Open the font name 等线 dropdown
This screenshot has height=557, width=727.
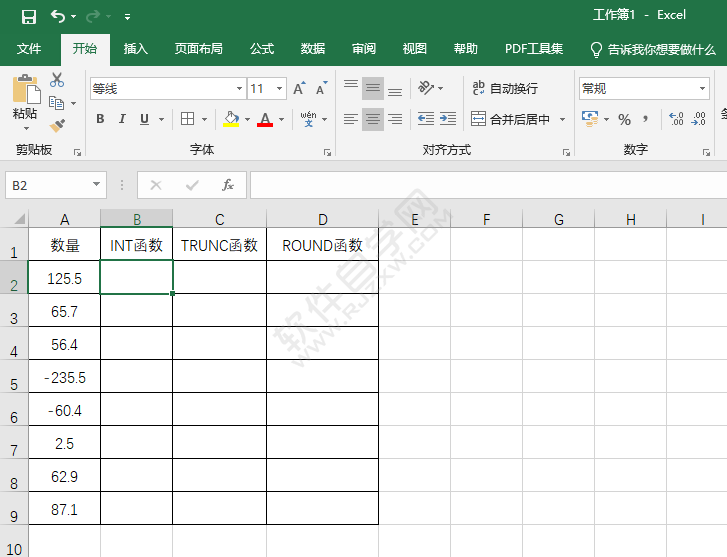click(237, 89)
